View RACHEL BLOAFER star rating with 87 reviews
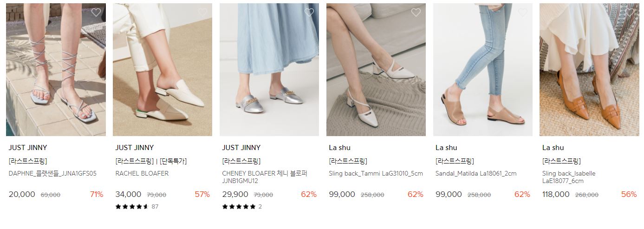The height and width of the screenshot is (229, 644). click(137, 207)
